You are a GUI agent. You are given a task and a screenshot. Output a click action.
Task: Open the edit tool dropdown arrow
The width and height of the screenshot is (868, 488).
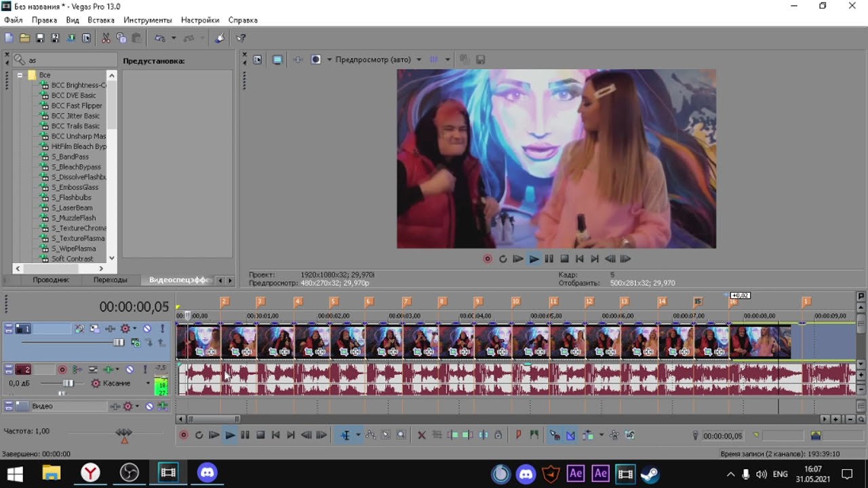358,435
